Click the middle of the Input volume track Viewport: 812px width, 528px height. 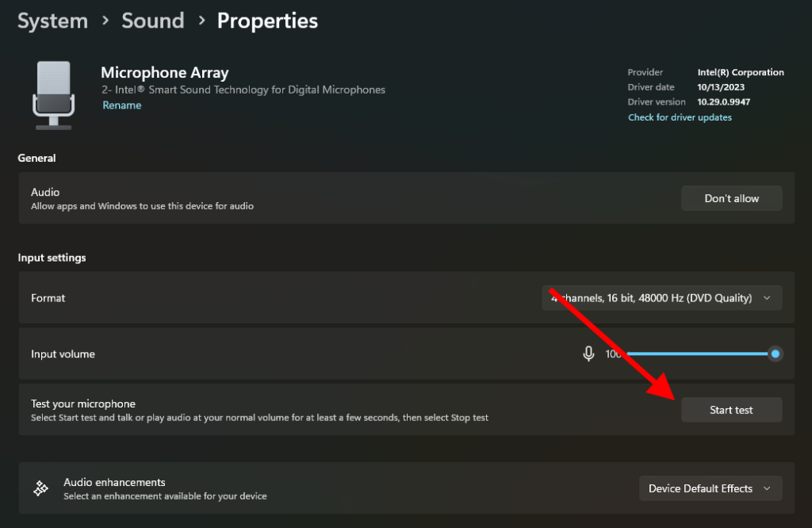[698, 354]
